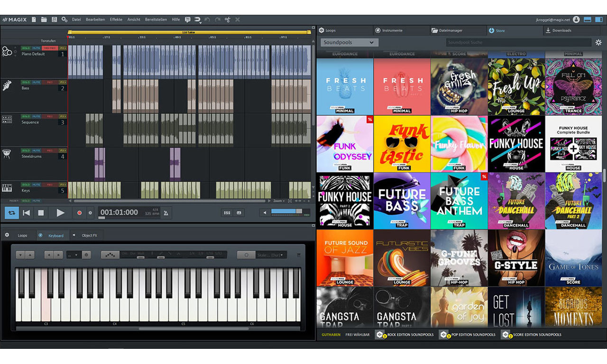Open the Soundpools dropdown
Image resolution: width=607 pixels, height=364 pixels.
coord(349,42)
